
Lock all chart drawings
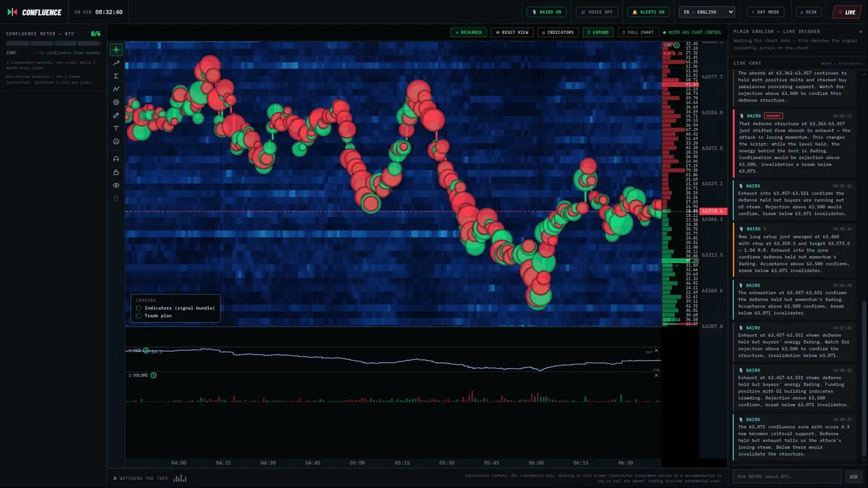coord(116,172)
